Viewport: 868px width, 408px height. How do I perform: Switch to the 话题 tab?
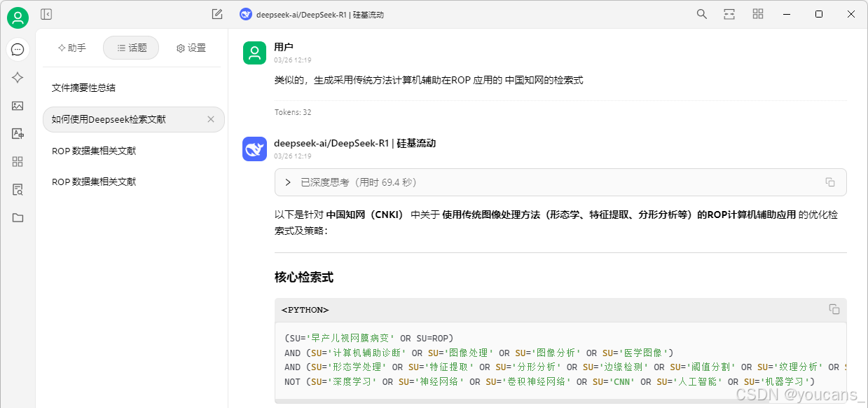[x=131, y=48]
